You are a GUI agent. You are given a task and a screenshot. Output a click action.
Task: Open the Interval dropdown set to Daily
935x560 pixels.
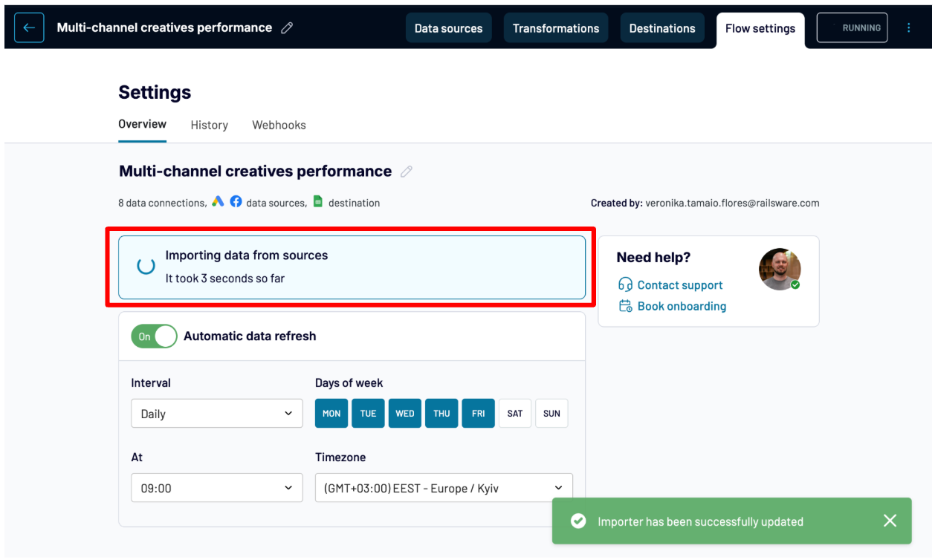coord(216,414)
